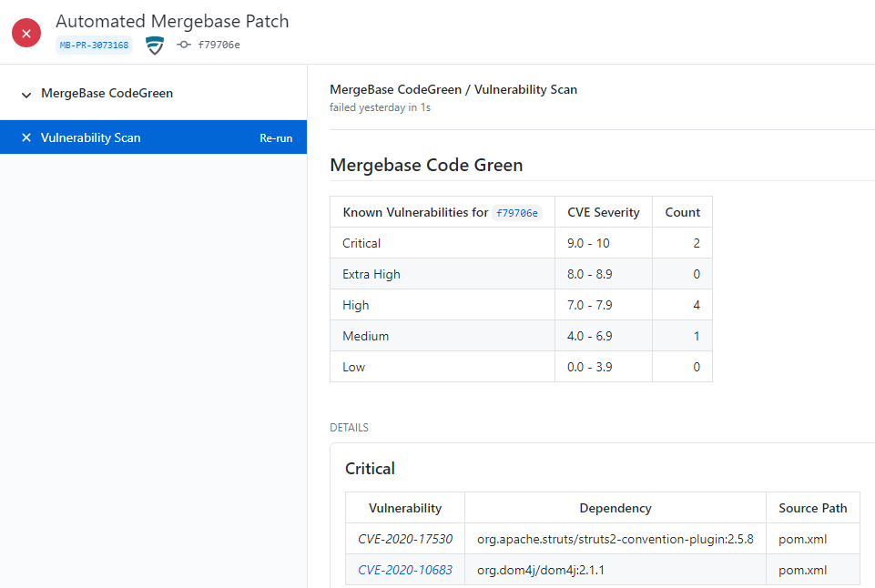Re-run the Vulnerability Scan check
The width and height of the screenshot is (875, 588).
(x=276, y=137)
